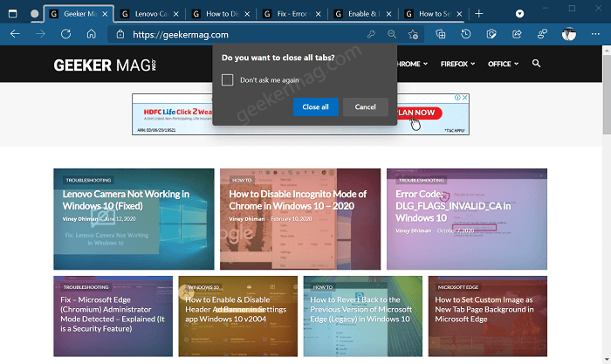
Task: Close the How to Se tab
Action: (x=459, y=14)
